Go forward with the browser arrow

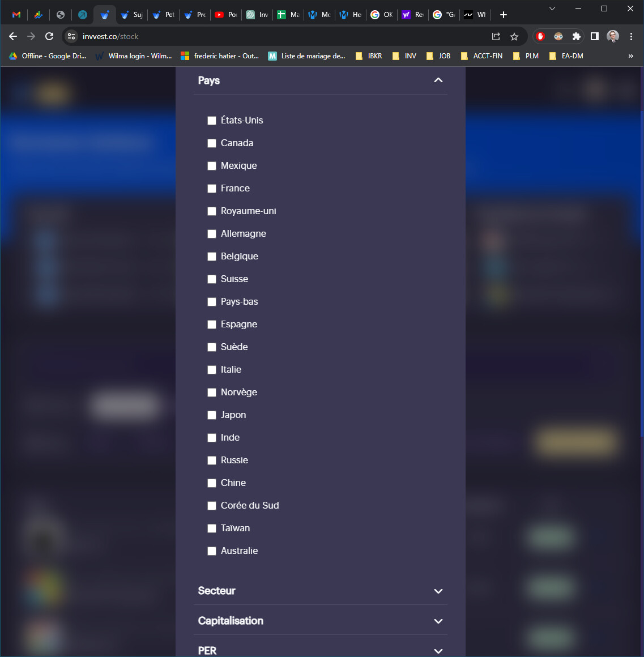tap(31, 36)
